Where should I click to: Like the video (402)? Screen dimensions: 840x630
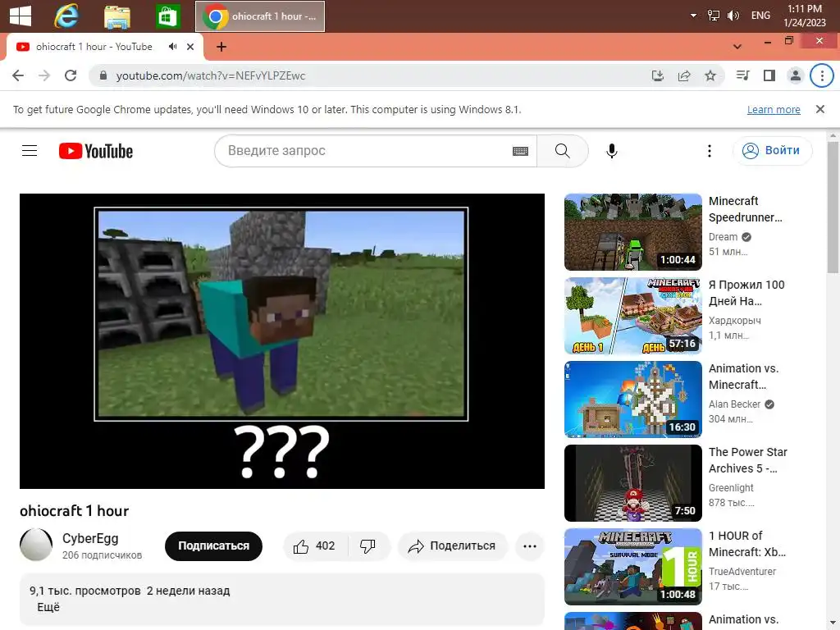315,546
